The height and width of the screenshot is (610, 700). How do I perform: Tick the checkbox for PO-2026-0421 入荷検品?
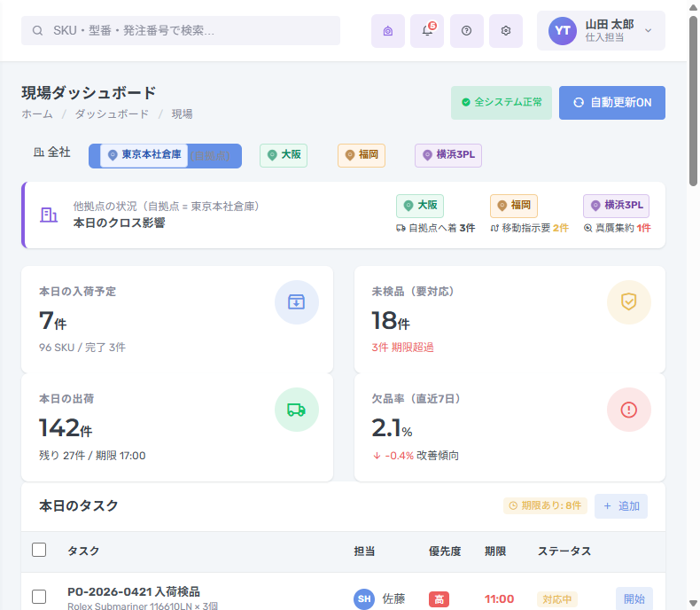(39, 597)
